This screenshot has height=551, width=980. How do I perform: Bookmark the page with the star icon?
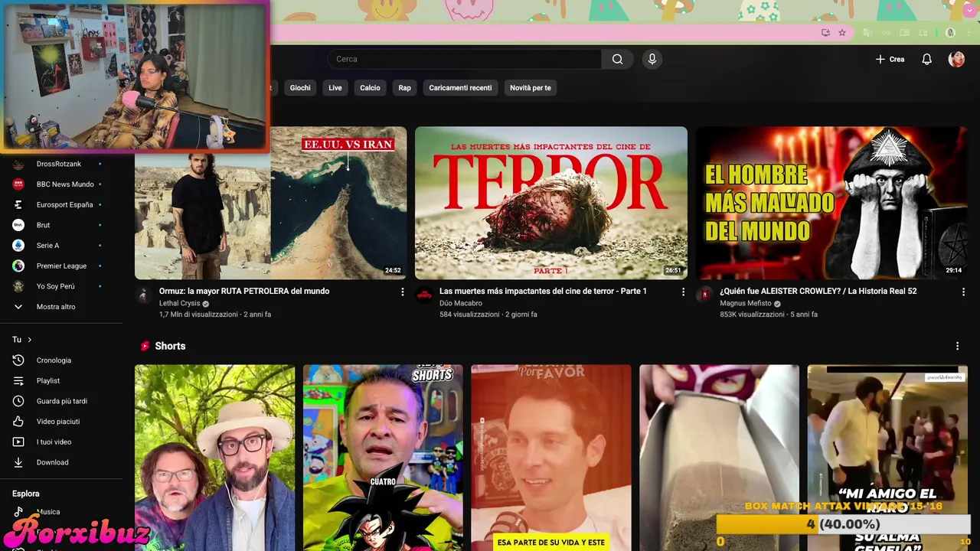tap(842, 33)
